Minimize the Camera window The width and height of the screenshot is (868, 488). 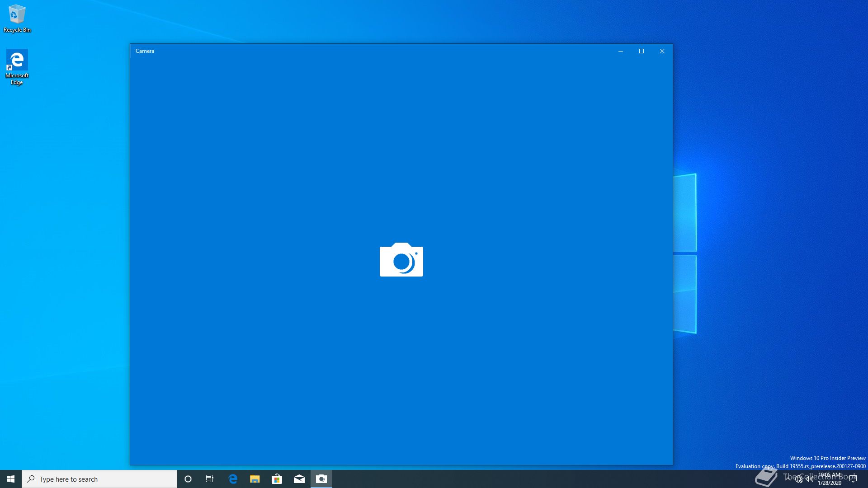pos(620,51)
